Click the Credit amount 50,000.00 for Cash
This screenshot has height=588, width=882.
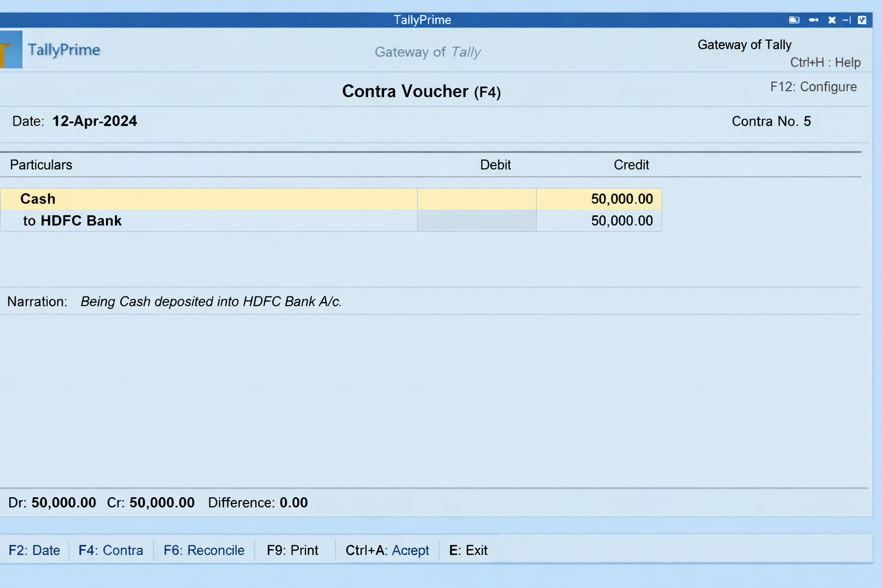622,199
